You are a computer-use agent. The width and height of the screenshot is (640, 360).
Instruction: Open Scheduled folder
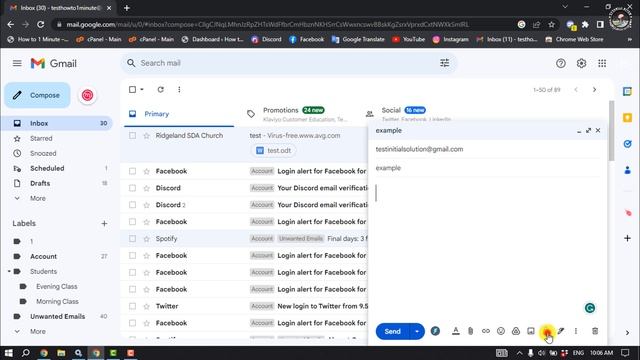coord(47,168)
